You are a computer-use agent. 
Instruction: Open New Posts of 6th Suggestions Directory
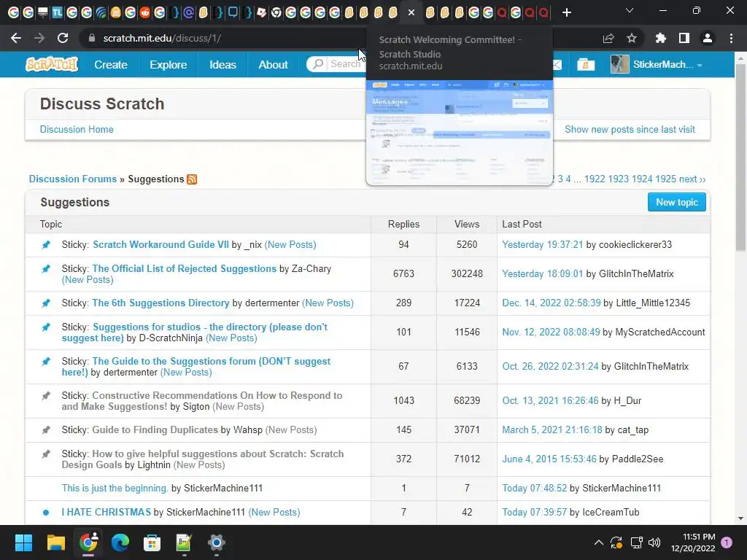328,303
